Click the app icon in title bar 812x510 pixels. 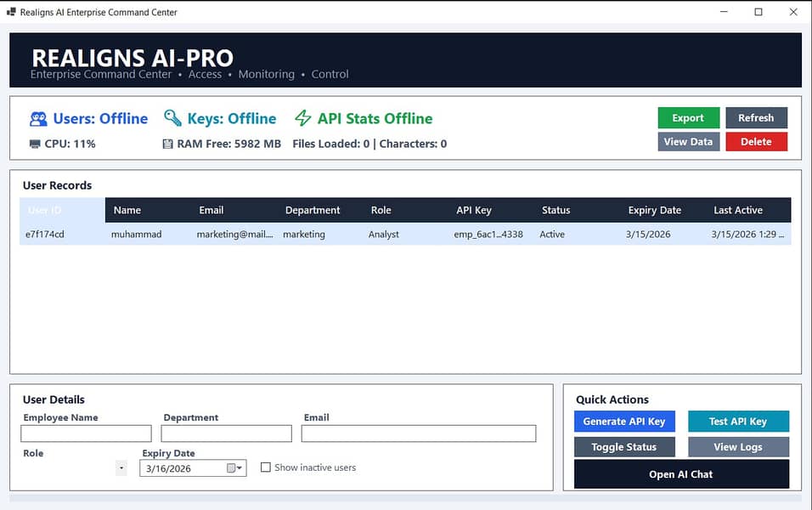pyautogui.click(x=11, y=12)
